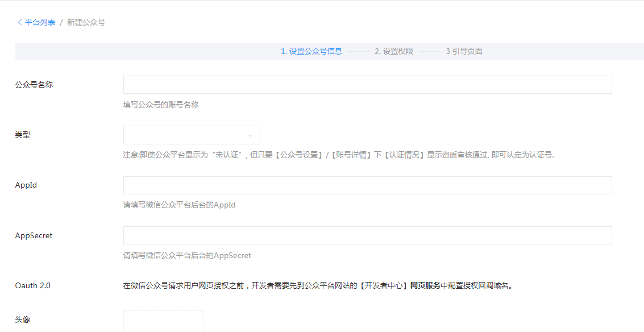Open the 类型 dropdown
Screen dimensions: 644x332
192,135
